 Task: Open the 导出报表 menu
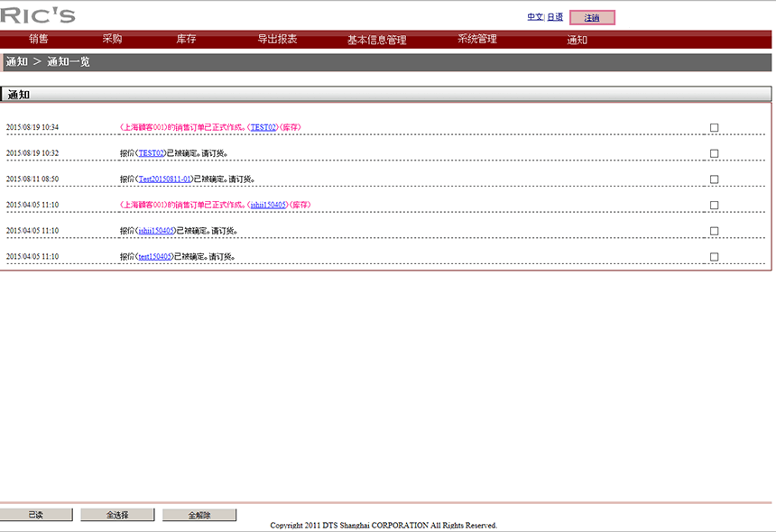pos(277,40)
